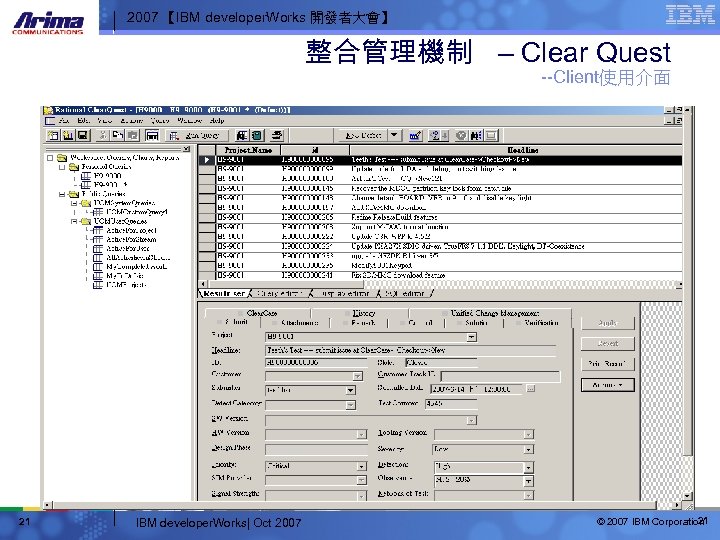Image resolution: width=720 pixels, height=540 pixels.
Task: Switch to the Query editor tab
Action: click(x=278, y=293)
